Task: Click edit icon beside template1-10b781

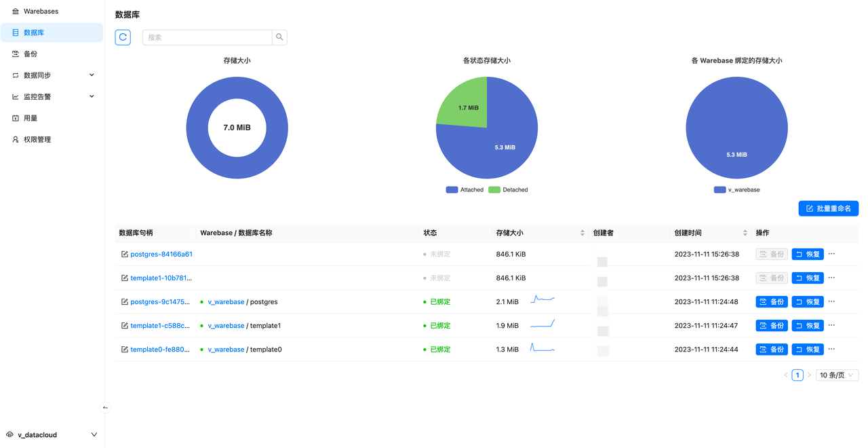Action: click(124, 278)
